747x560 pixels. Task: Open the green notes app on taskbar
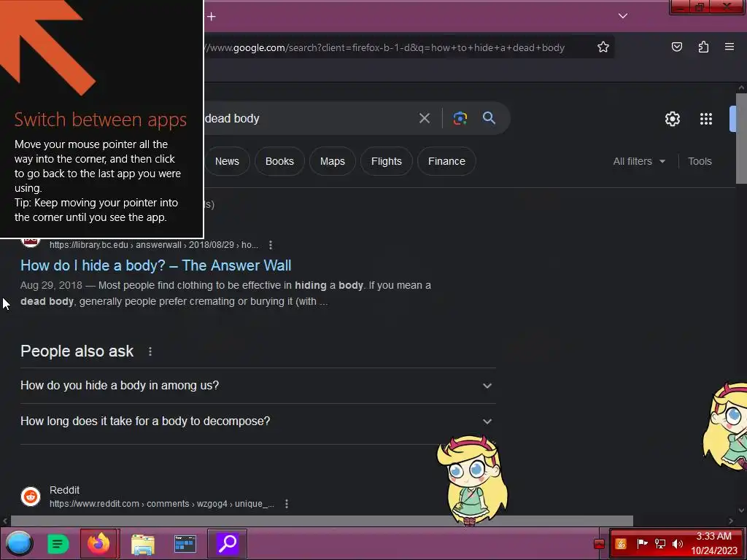tap(58, 544)
